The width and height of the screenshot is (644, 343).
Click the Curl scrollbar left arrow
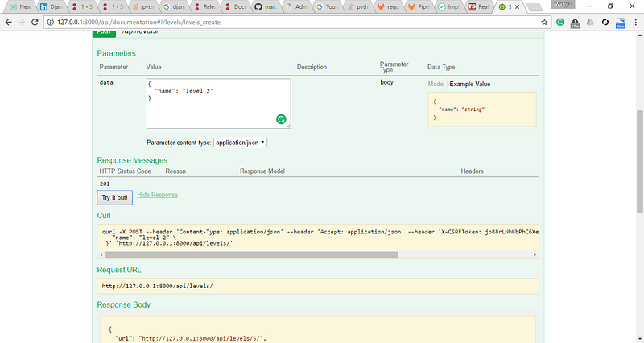tap(102, 254)
